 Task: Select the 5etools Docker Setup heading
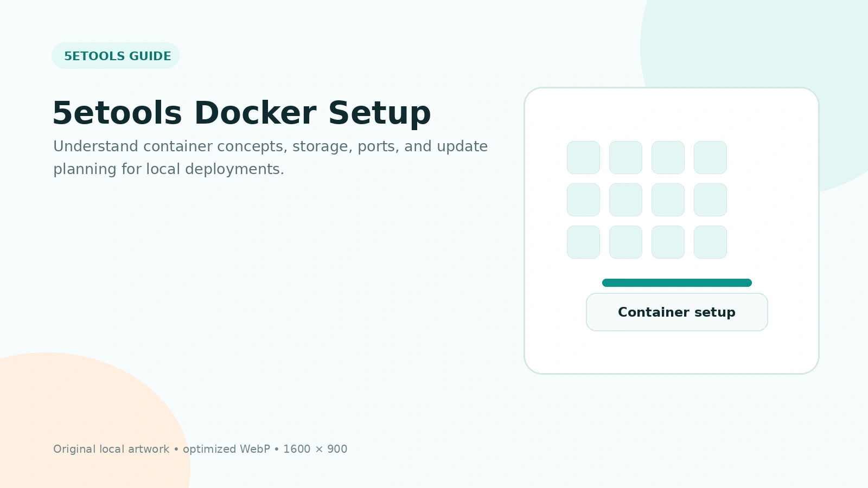241,113
